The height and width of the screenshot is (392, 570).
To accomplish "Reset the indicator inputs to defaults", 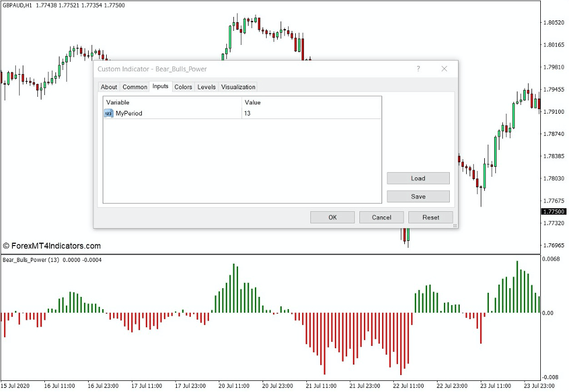I will pyautogui.click(x=431, y=217).
